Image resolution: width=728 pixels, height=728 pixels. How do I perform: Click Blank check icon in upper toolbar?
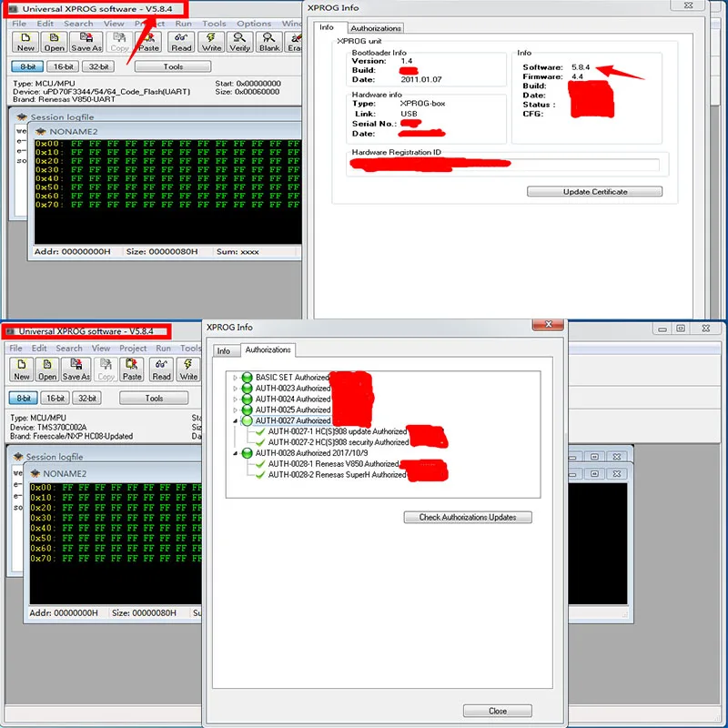[x=269, y=42]
